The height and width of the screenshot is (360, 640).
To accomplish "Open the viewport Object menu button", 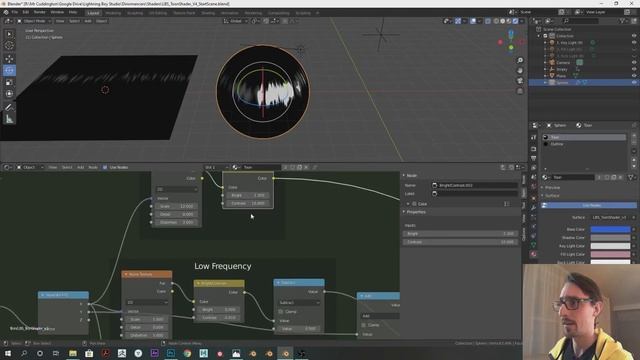I will [x=102, y=21].
